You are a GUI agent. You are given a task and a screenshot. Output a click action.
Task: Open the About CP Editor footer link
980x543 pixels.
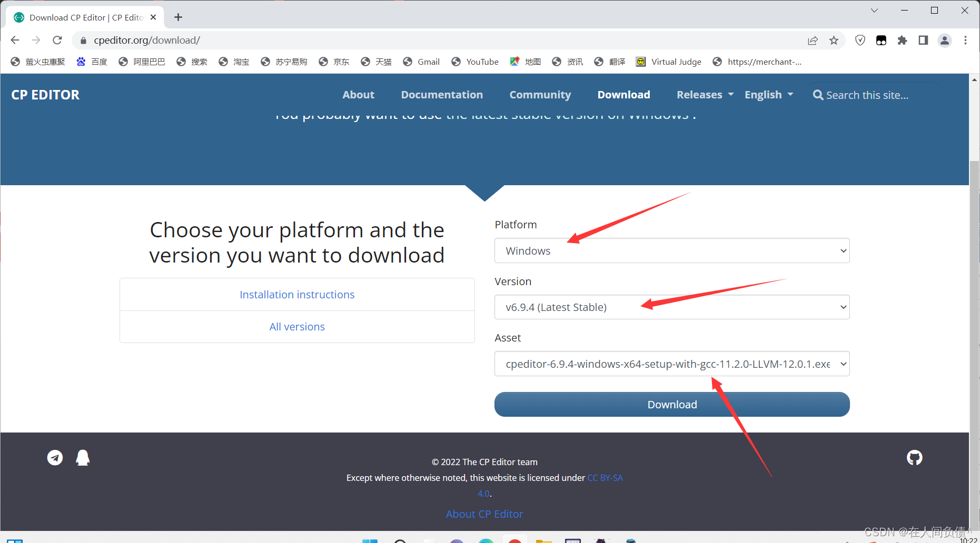(x=484, y=514)
